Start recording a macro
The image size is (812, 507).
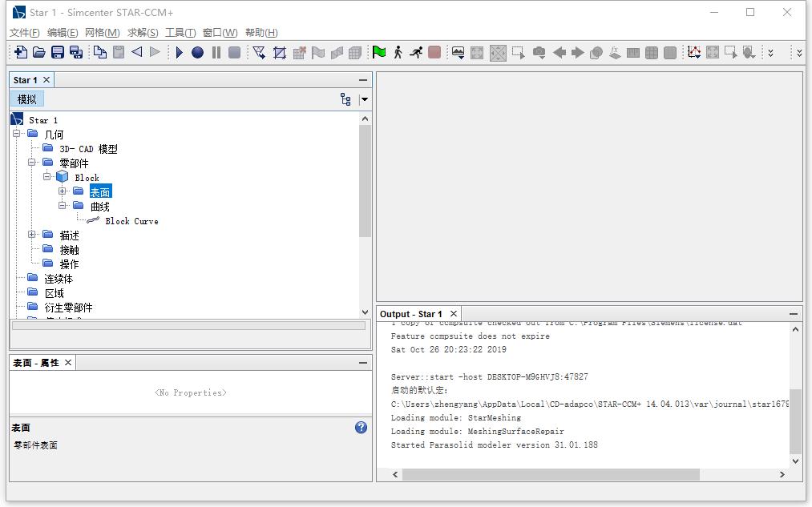(197, 52)
